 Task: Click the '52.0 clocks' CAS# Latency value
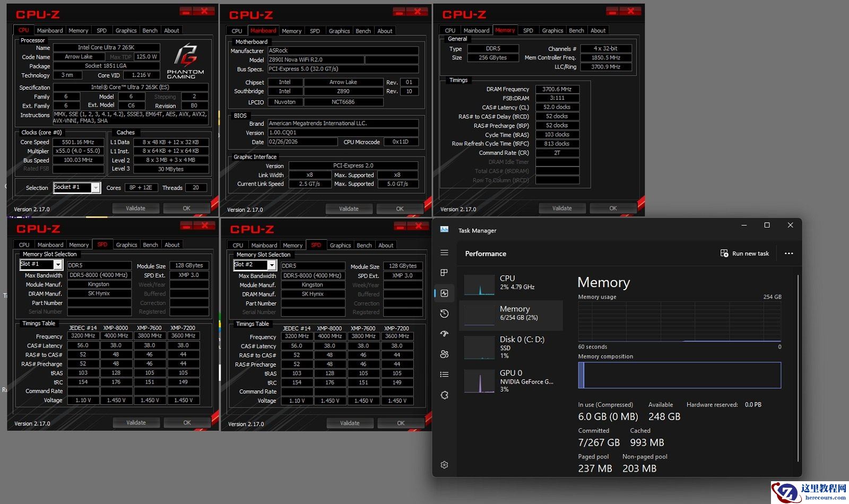557,107
